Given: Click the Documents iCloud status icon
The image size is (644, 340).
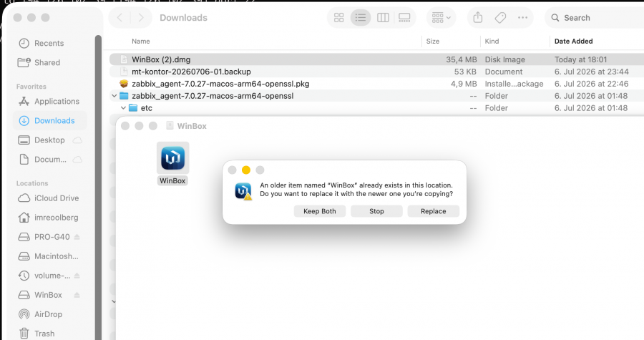Looking at the screenshot, I should tap(77, 160).
